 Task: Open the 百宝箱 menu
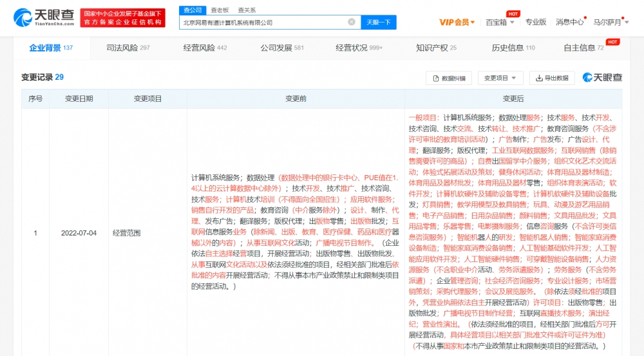[500, 22]
